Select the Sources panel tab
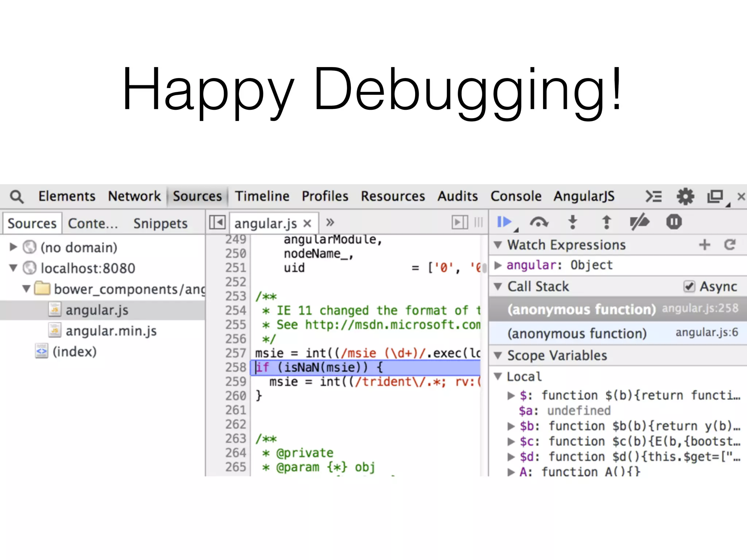This screenshot has width=747, height=560. [197, 196]
